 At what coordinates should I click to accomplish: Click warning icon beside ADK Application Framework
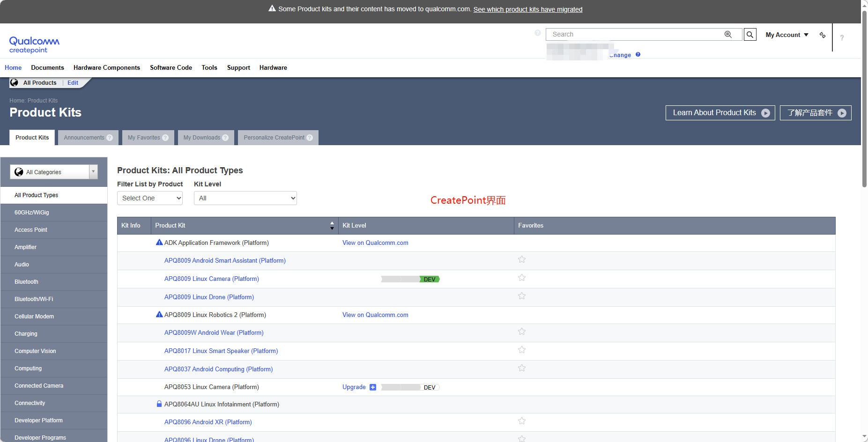159,242
